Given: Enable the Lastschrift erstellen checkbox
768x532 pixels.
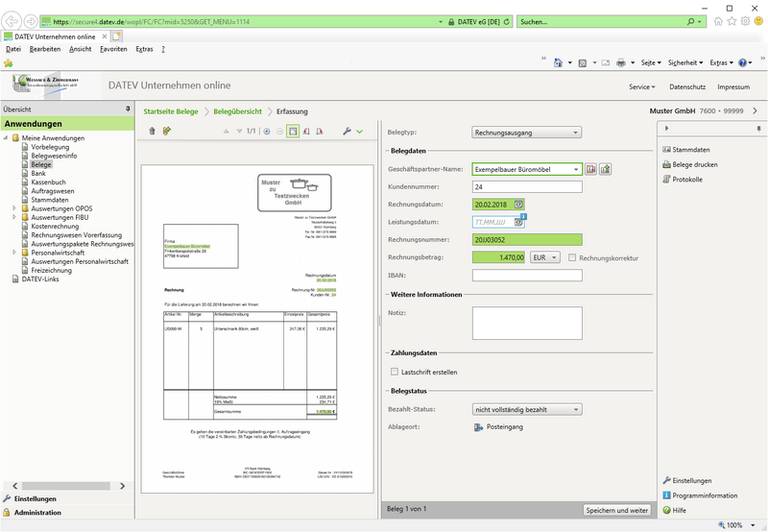Looking at the screenshot, I should [395, 372].
